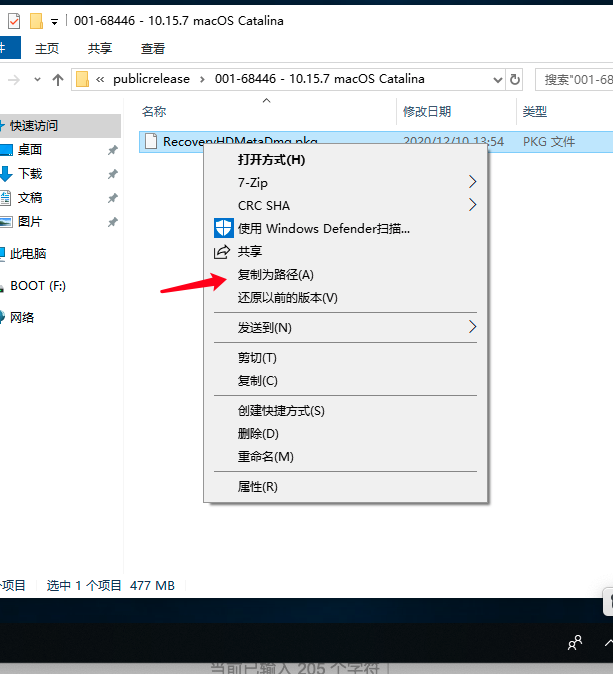Open the 发送到(N) submenu

click(x=345, y=328)
